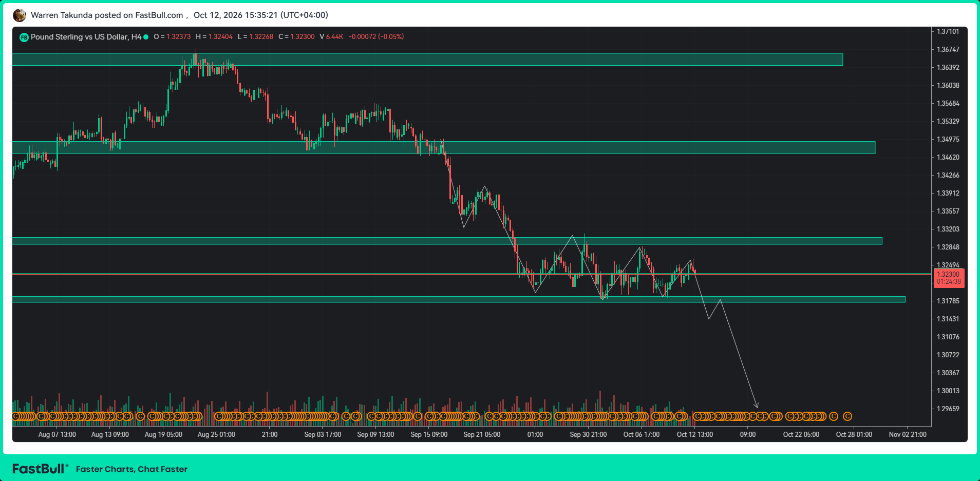980x481 pixels.
Task: Click price axis label 1.35684
Action: pos(948,104)
